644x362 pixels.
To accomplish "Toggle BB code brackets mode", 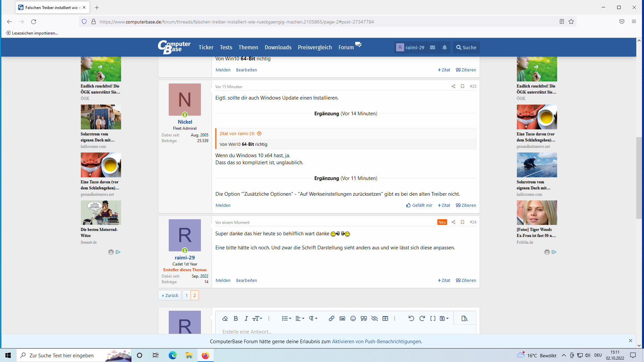I will [x=433, y=318].
